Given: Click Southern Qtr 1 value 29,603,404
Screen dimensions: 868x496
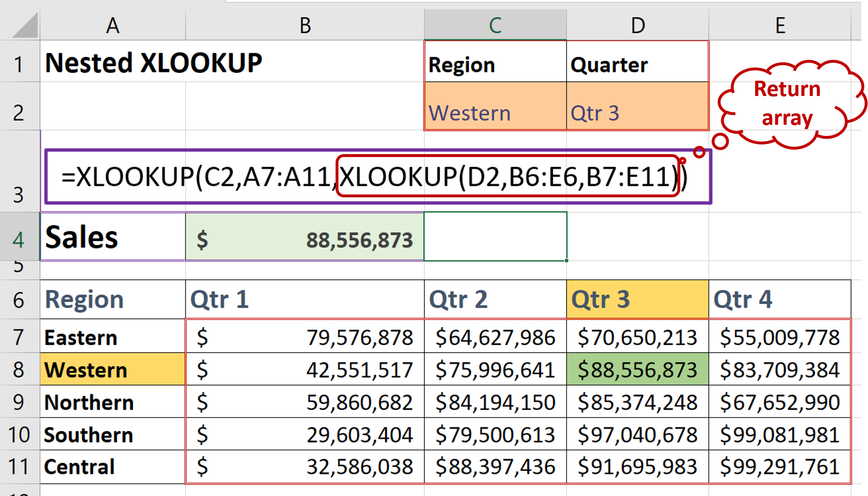Looking at the screenshot, I should pos(305,435).
